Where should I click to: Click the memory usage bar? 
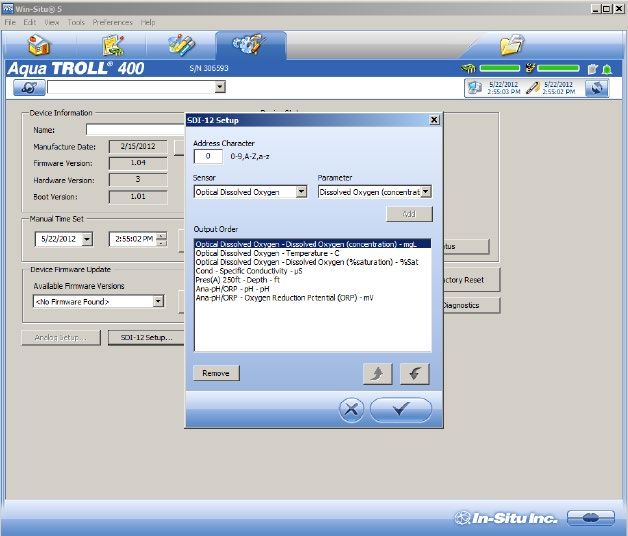click(558, 68)
